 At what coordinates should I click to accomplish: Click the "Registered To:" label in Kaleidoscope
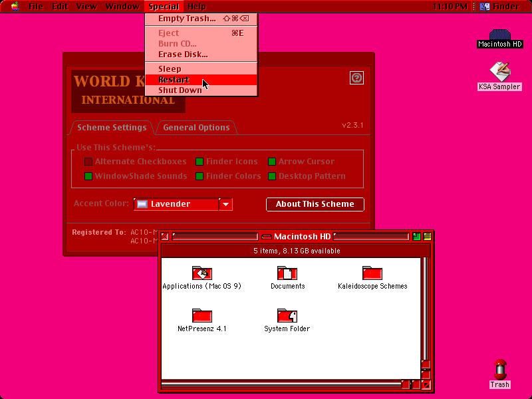[x=99, y=232]
